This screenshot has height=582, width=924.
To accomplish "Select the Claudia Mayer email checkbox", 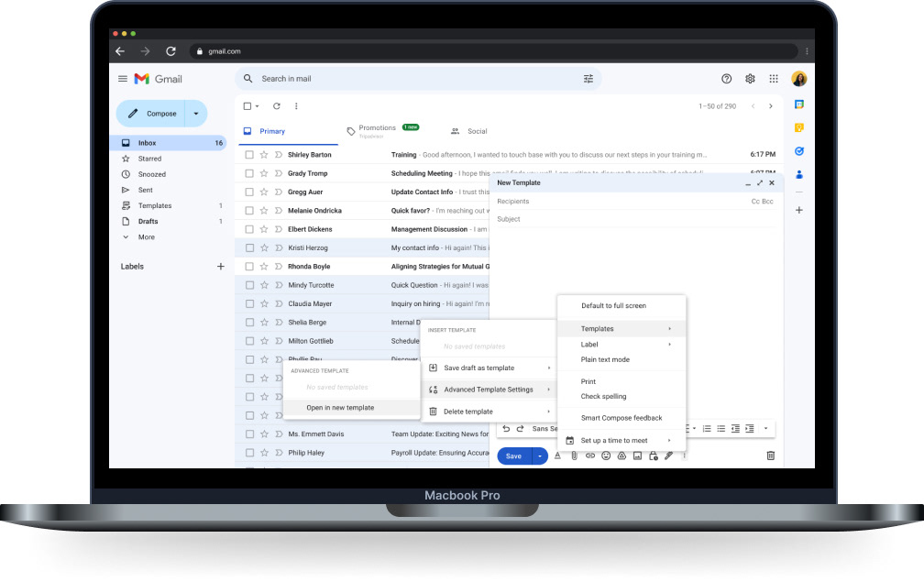I will (249, 304).
